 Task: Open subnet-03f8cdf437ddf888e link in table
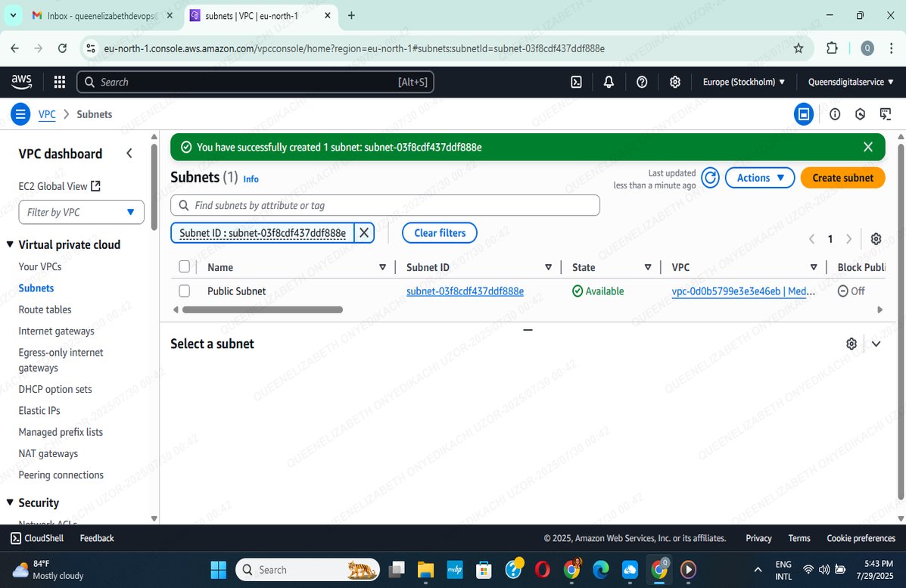[x=465, y=291]
